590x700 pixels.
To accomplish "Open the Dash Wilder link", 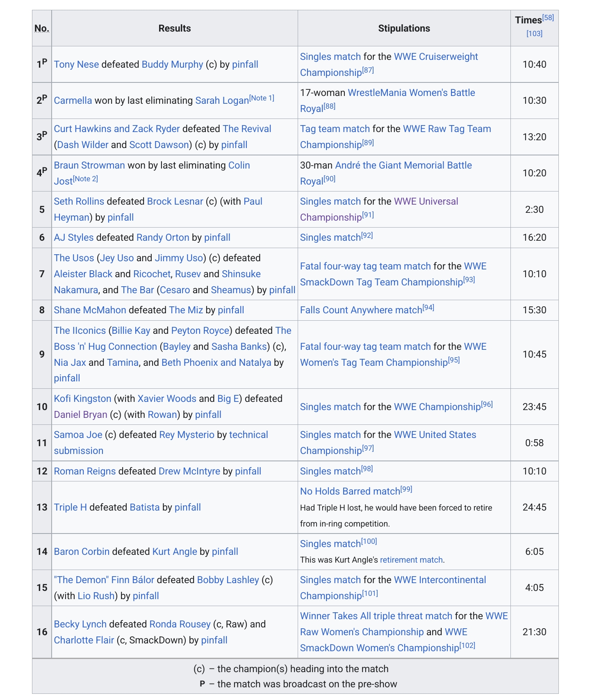I will pos(83,145).
